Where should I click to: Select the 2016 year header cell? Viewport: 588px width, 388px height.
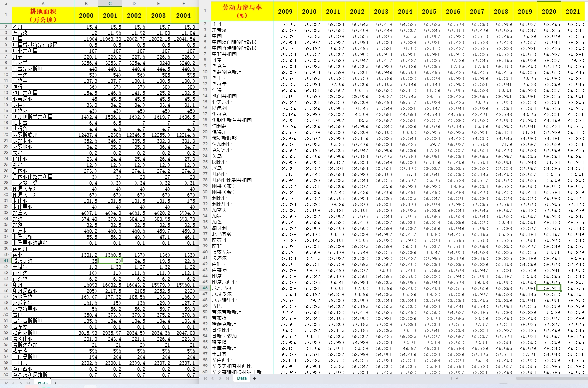pos(453,11)
